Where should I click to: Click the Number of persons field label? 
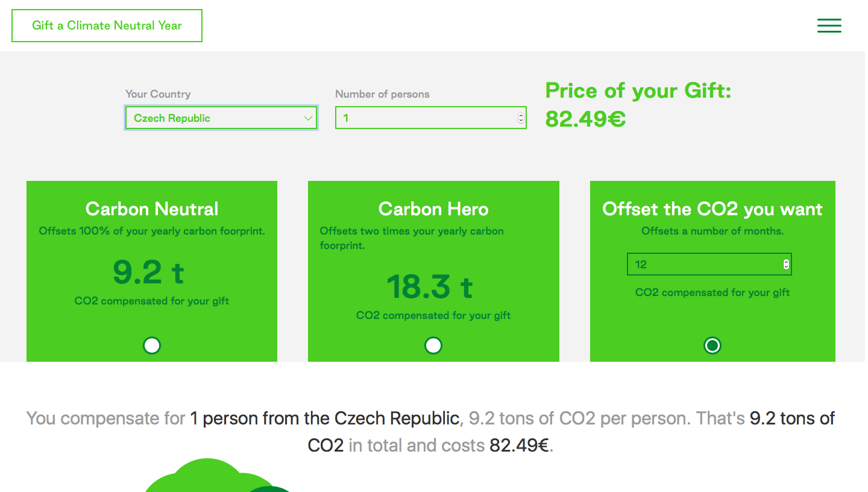tap(382, 94)
